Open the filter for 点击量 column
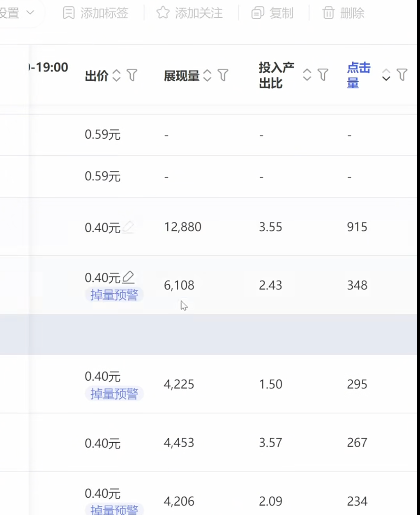 point(402,75)
